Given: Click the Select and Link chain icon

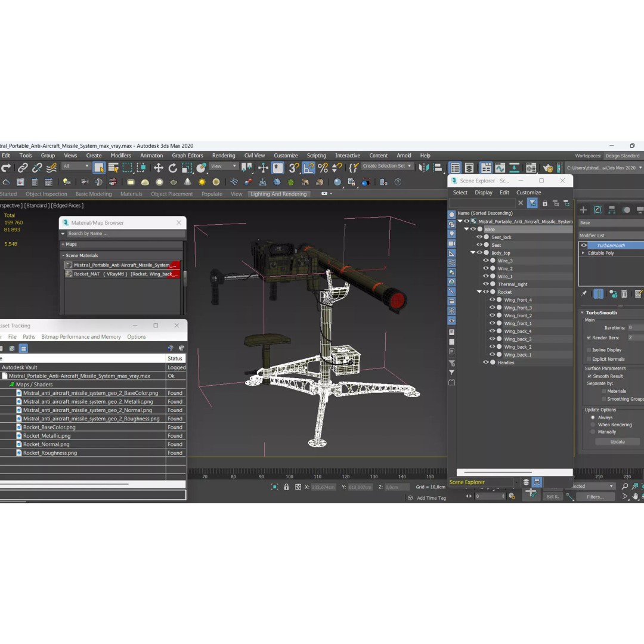Looking at the screenshot, I should 23,168.
